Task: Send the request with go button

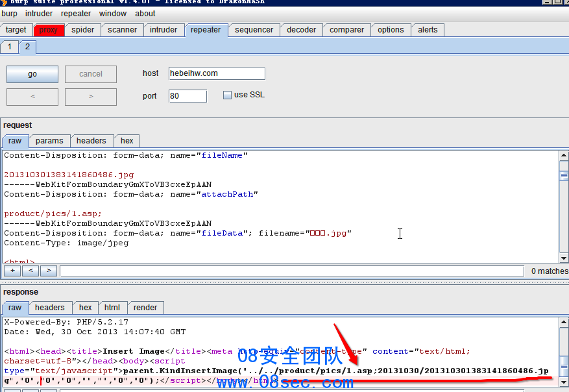Action: coord(32,74)
